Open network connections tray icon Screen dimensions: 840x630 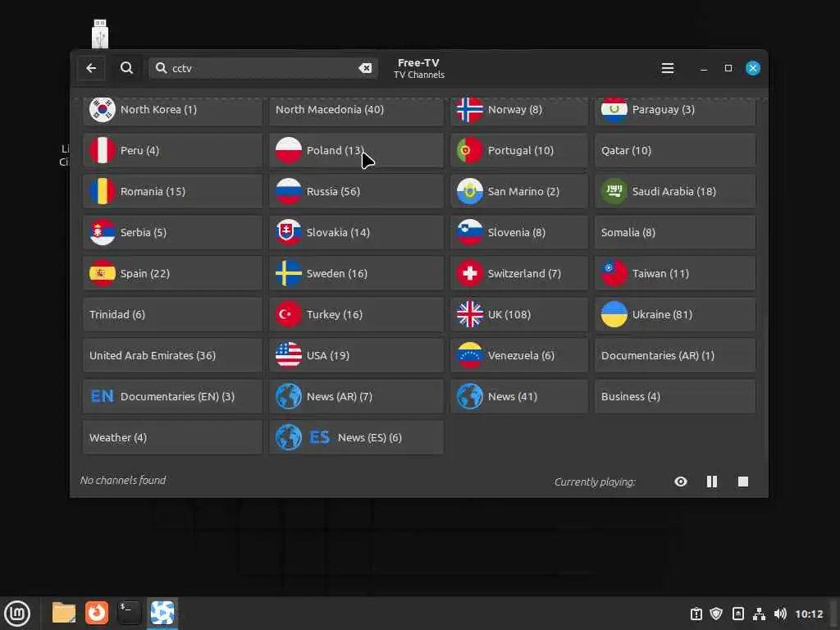point(759,614)
